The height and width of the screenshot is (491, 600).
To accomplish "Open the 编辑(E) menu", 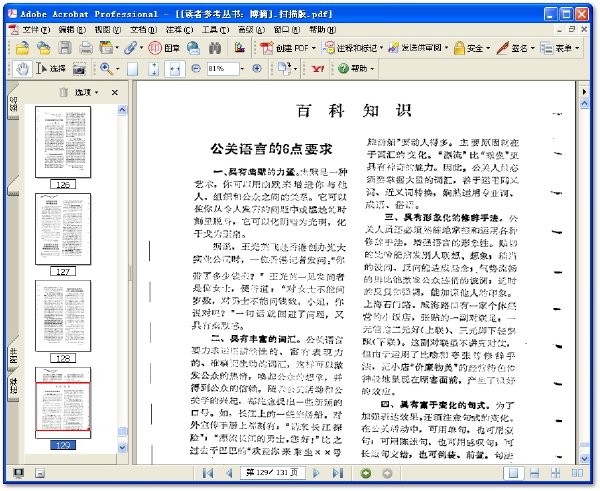I will point(72,29).
